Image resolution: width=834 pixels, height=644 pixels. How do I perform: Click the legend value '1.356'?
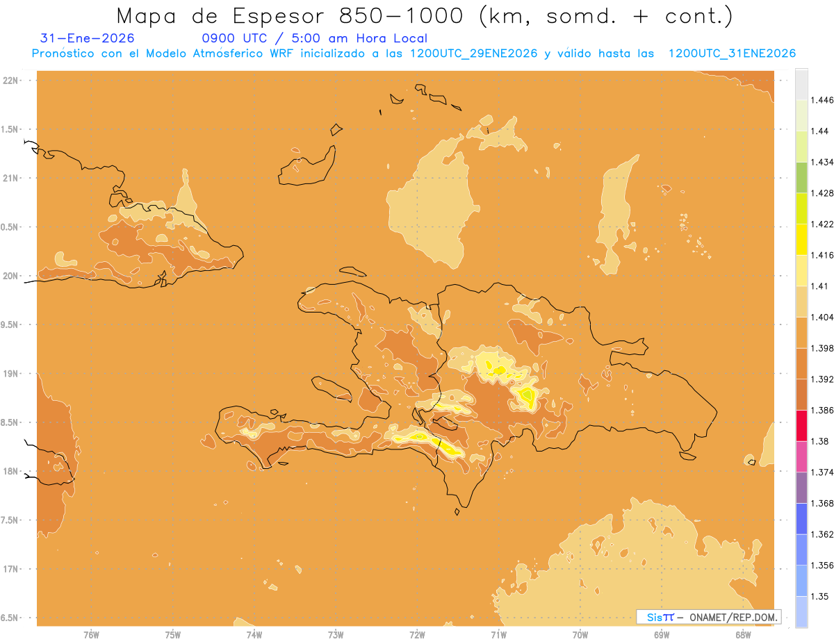[823, 565]
